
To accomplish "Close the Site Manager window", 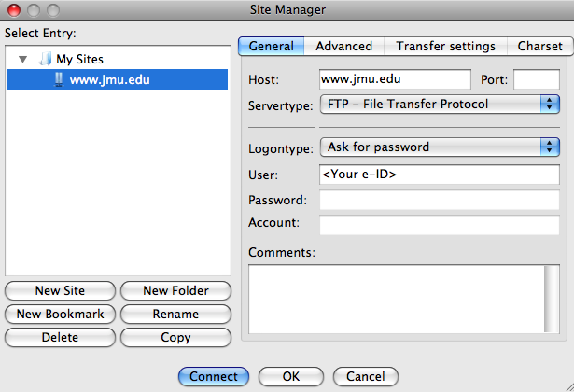I will tap(14, 10).
